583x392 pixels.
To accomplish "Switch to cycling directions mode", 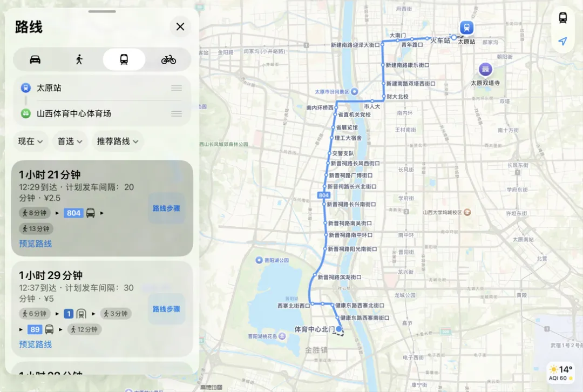I will [x=168, y=59].
